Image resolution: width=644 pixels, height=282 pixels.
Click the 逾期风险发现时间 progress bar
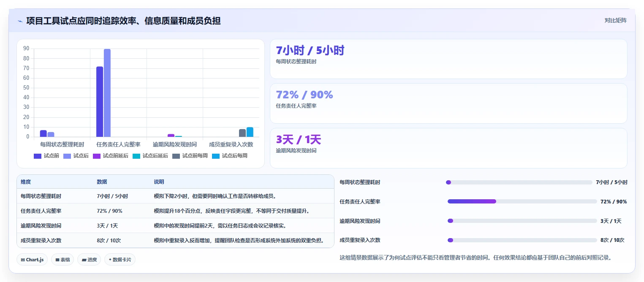tap(522, 221)
